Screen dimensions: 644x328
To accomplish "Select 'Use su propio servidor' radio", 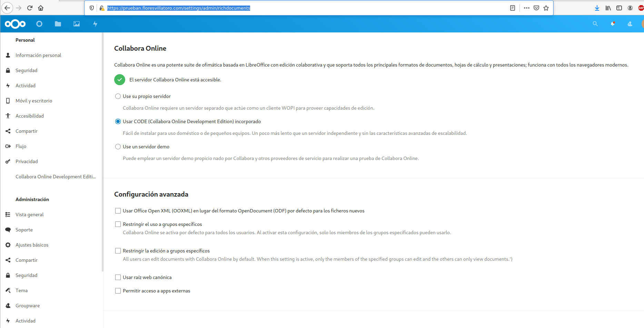I will (118, 96).
